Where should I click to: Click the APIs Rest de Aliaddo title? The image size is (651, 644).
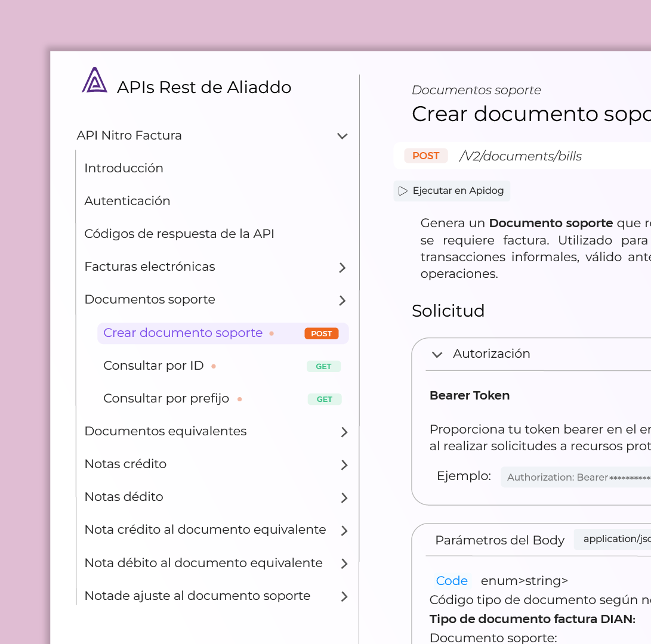pos(204,88)
